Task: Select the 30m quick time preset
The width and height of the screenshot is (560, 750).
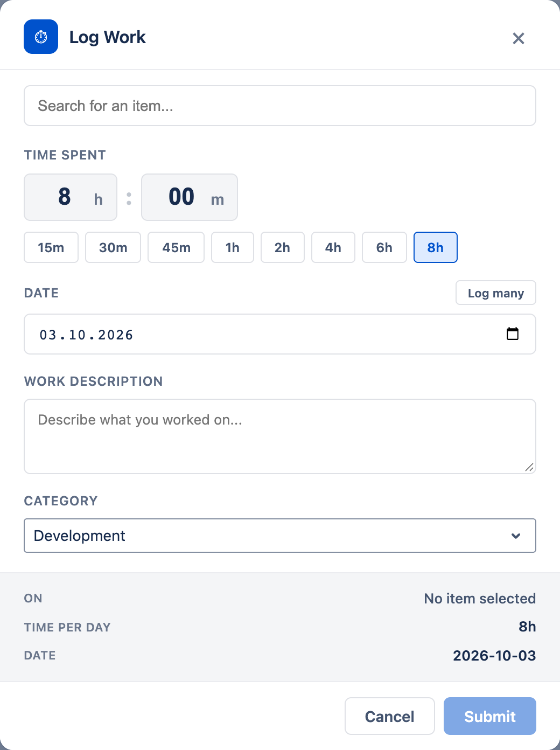Action: 113,247
